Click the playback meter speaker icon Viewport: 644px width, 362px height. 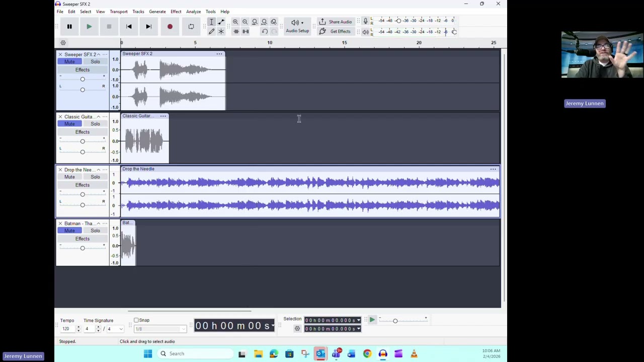366,32
